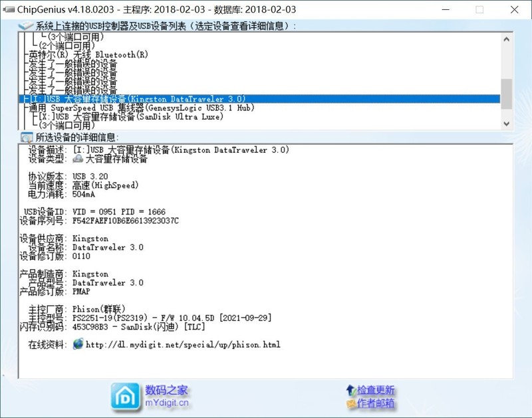Click the globe icon next to online URL

78,344
